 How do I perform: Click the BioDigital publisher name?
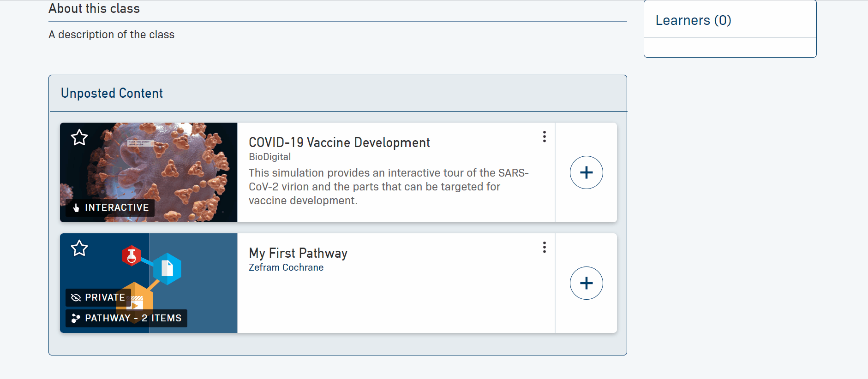pyautogui.click(x=269, y=157)
